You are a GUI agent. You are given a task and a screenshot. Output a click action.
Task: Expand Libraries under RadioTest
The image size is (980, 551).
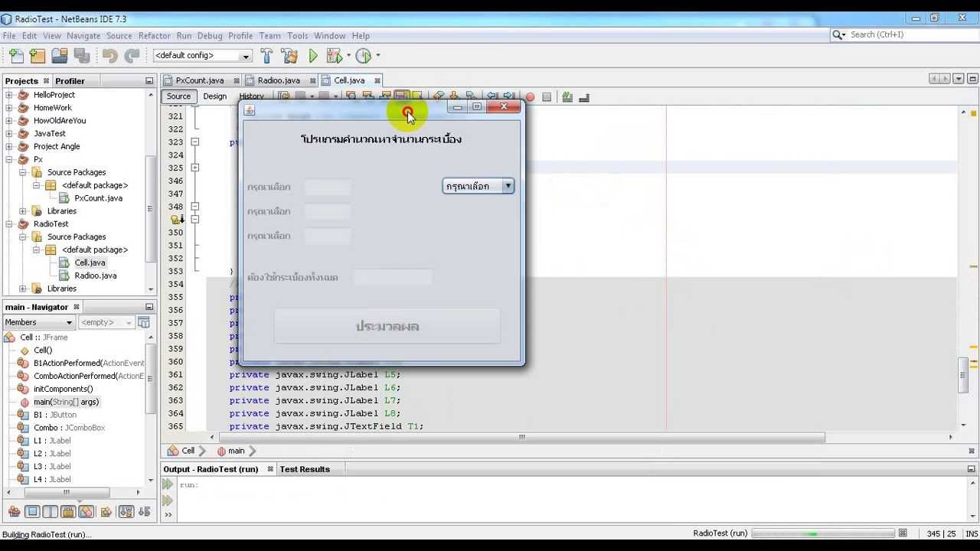[x=23, y=289]
